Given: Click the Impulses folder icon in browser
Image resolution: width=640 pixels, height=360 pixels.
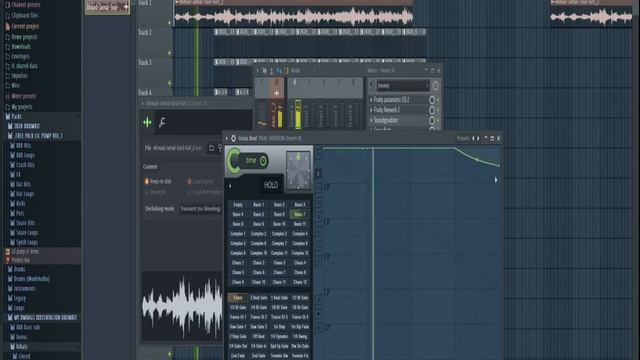Looking at the screenshot, I should (7, 76).
